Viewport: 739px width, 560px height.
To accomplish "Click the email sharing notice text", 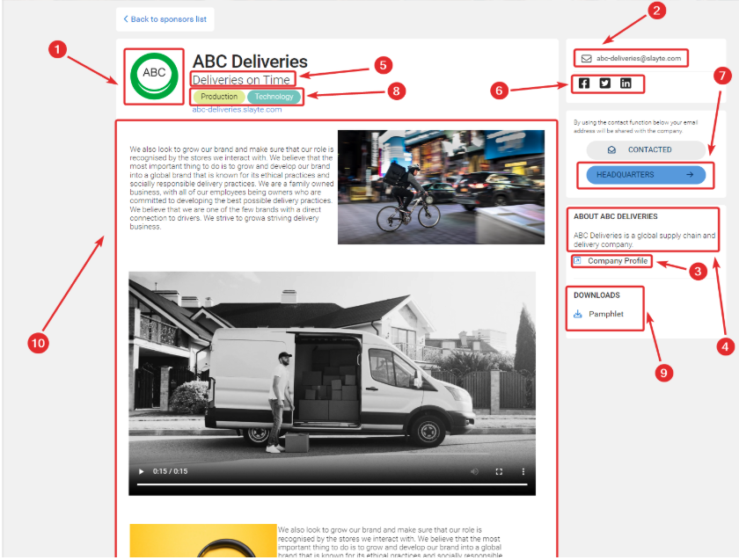I will (x=635, y=127).
